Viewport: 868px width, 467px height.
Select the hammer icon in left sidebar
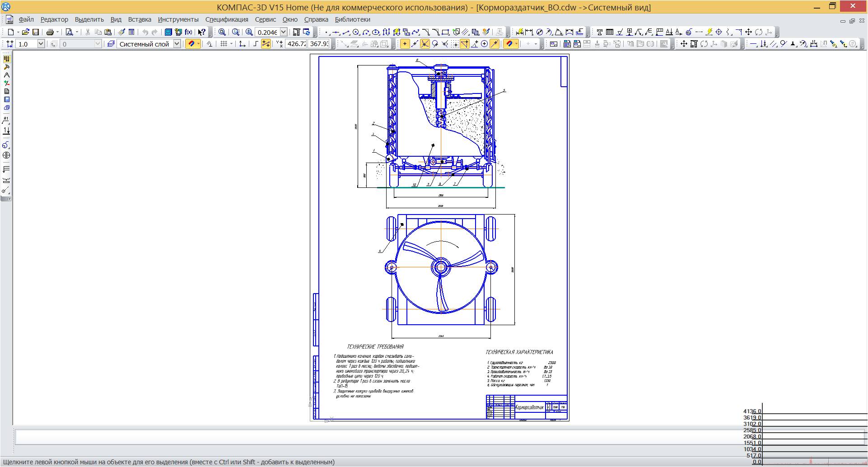[x=6, y=67]
